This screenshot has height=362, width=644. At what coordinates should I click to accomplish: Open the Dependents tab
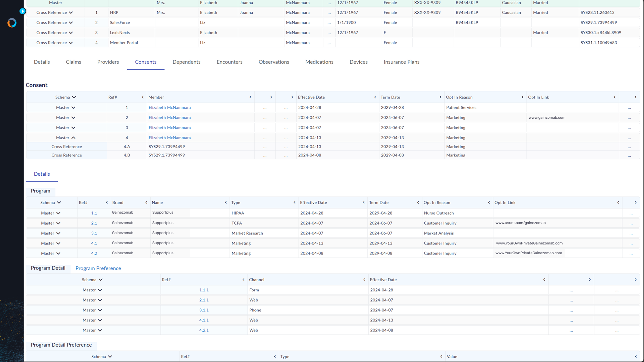[186, 62]
